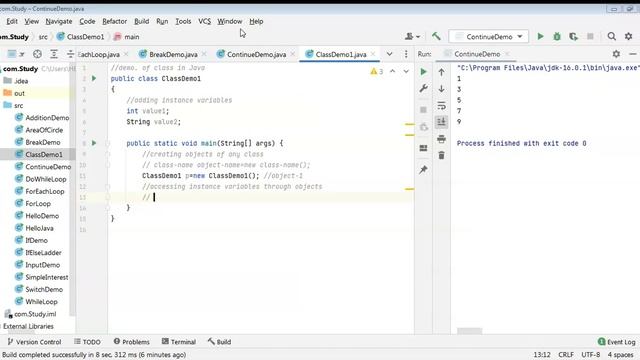
Task: Click the CRLF line separator in status bar
Action: click(566, 355)
